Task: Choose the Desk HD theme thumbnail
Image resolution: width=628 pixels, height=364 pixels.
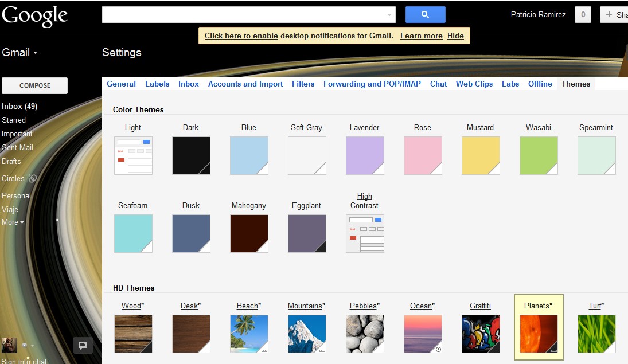Action: pos(191,334)
